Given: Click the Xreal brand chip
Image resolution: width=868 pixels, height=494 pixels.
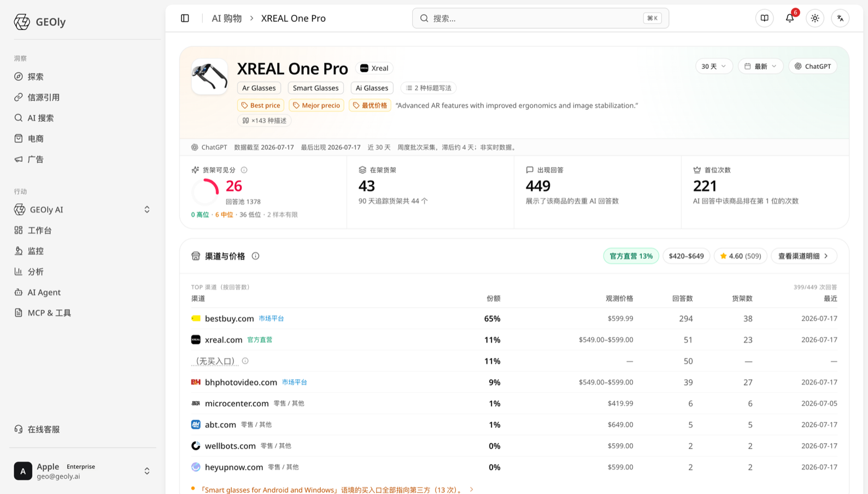Looking at the screenshot, I should pos(374,68).
